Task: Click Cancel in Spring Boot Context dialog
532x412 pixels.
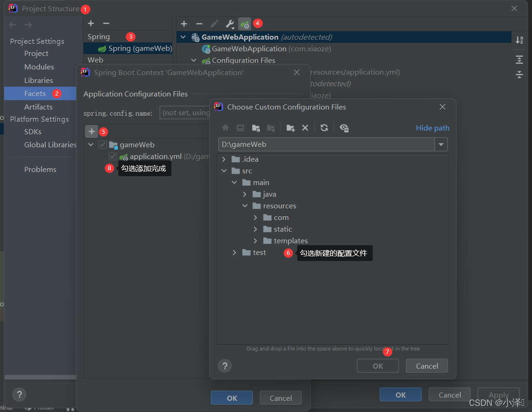Action: (280, 398)
